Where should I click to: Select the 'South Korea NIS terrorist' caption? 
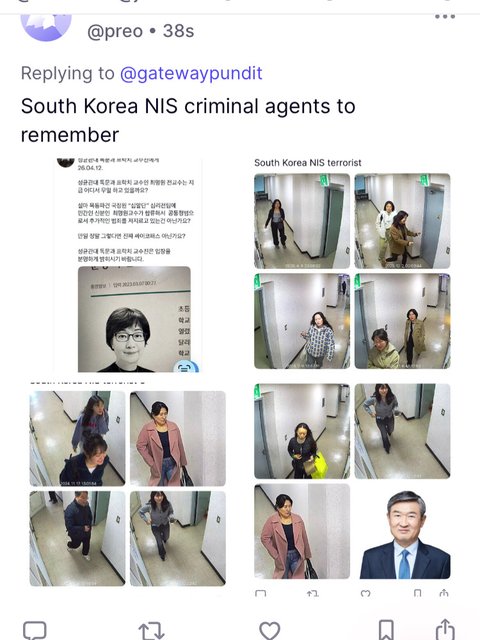(308, 163)
